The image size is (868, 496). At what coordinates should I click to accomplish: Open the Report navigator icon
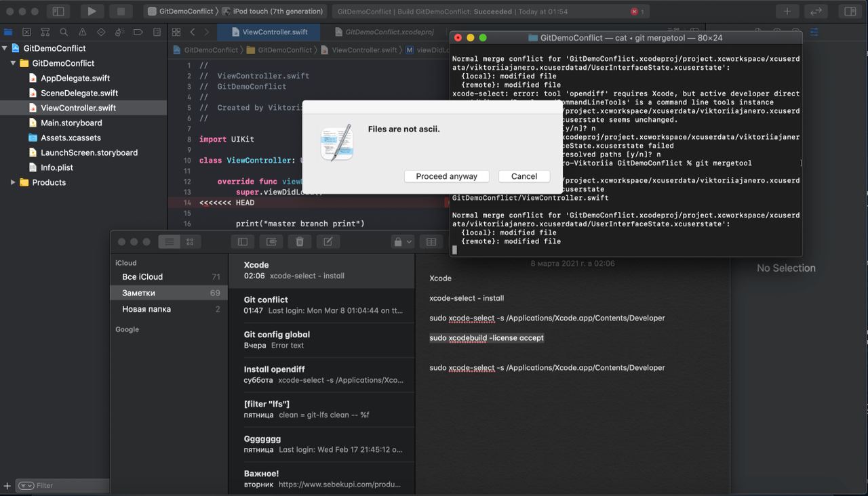[157, 32]
